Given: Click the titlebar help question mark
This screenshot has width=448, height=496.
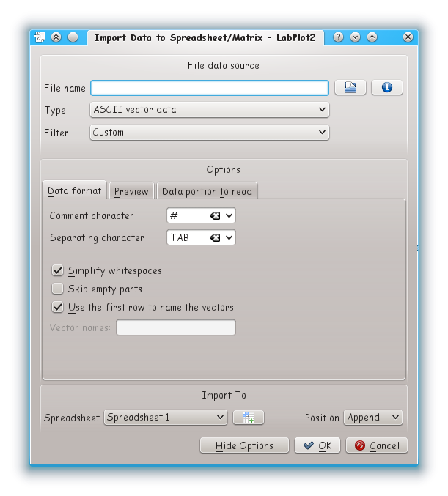Looking at the screenshot, I should pos(338,37).
